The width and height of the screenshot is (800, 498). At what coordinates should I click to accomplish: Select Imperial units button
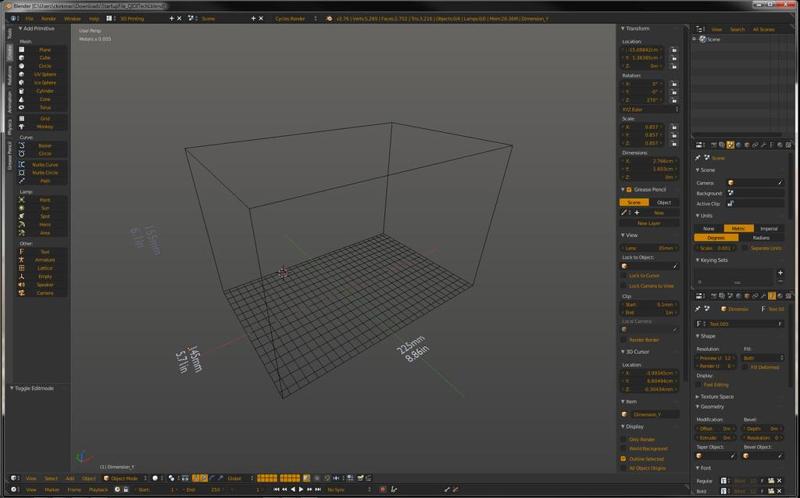click(x=768, y=228)
